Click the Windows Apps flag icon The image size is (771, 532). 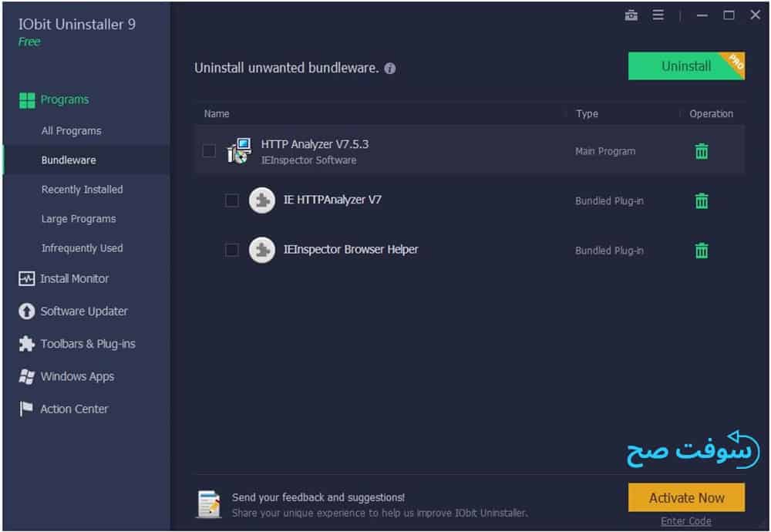(26, 376)
